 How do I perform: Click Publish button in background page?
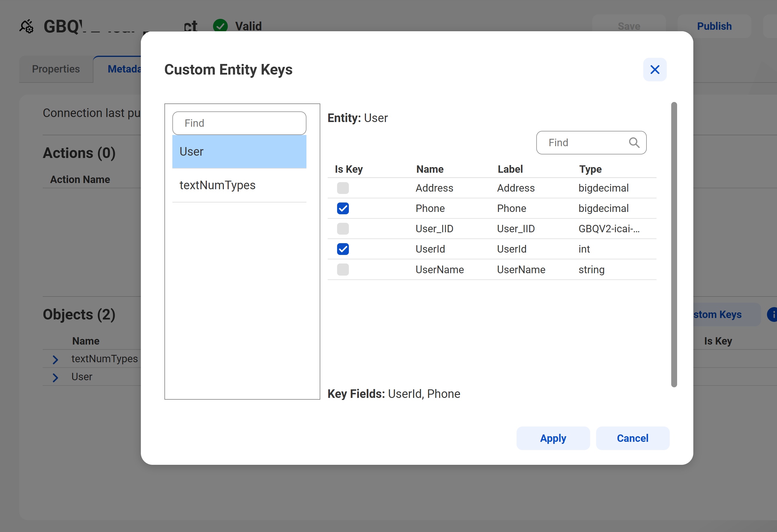pos(714,26)
